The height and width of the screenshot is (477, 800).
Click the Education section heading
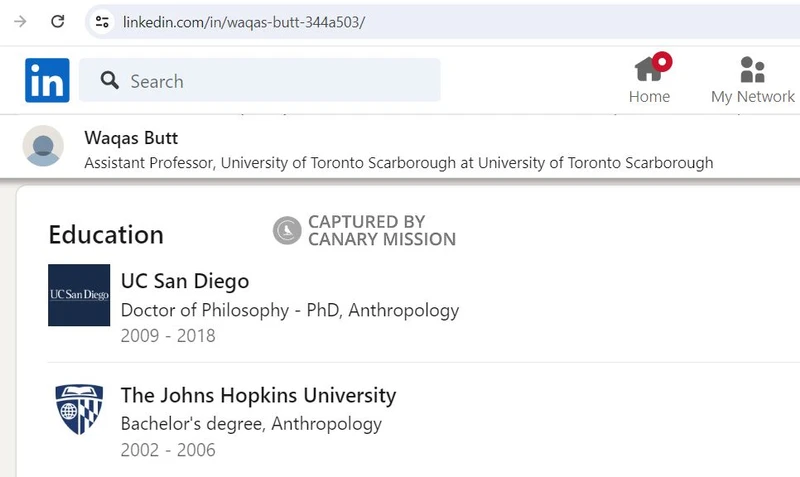106,235
